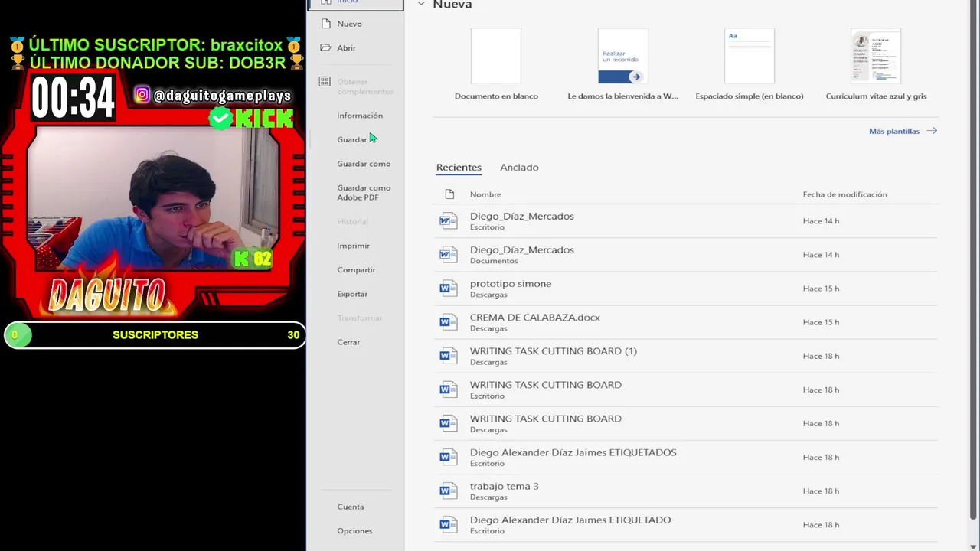Open Diego Alexander Díaz Jaimes ETIQUETADOS
The image size is (980, 551).
tap(686, 457)
